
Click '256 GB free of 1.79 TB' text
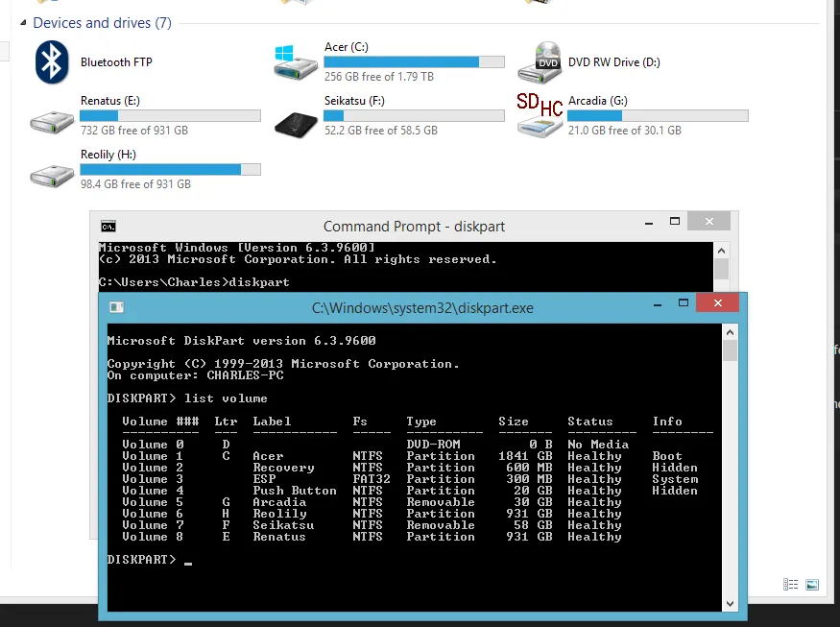[379, 77]
